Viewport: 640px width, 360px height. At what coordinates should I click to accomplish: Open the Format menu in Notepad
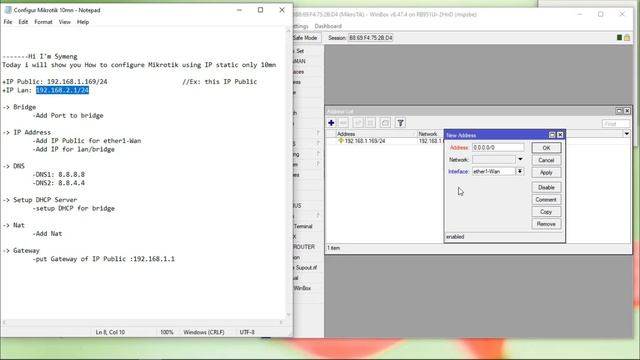43,22
